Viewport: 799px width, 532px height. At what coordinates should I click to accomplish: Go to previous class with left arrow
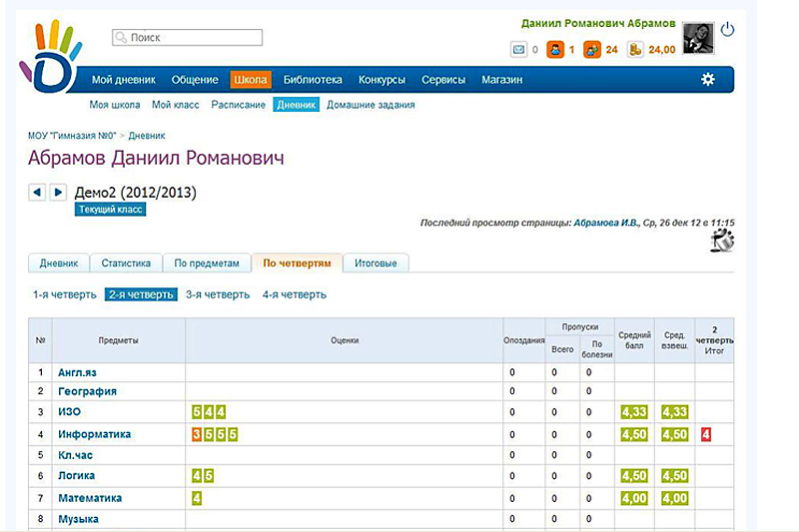(x=37, y=193)
